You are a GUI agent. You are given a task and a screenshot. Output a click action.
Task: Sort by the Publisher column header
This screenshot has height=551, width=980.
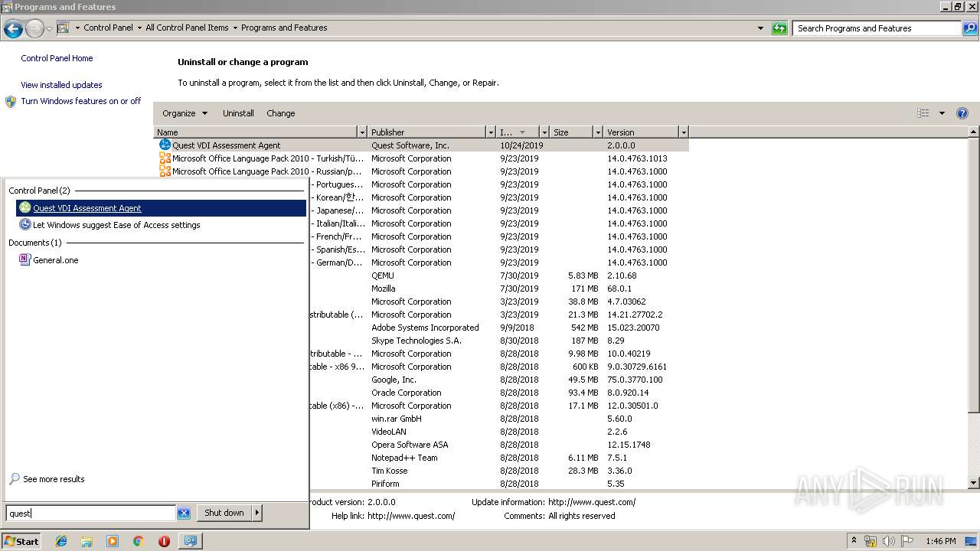pyautogui.click(x=427, y=132)
